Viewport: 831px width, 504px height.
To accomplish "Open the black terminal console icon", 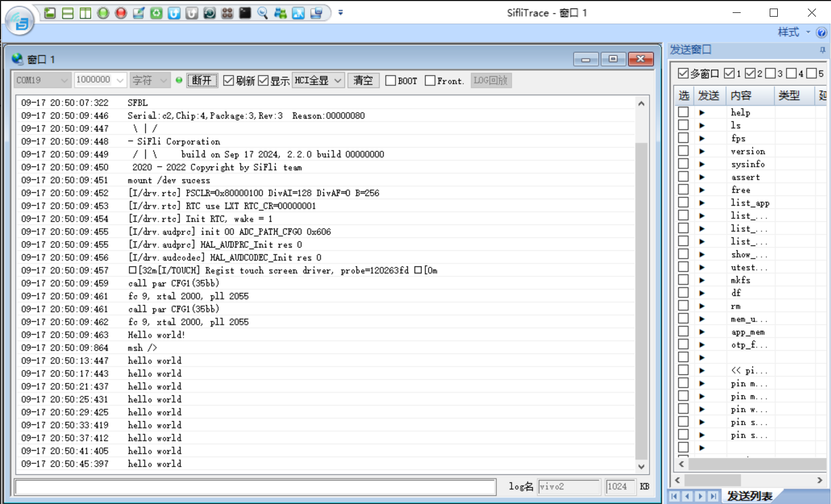I will 245,13.
